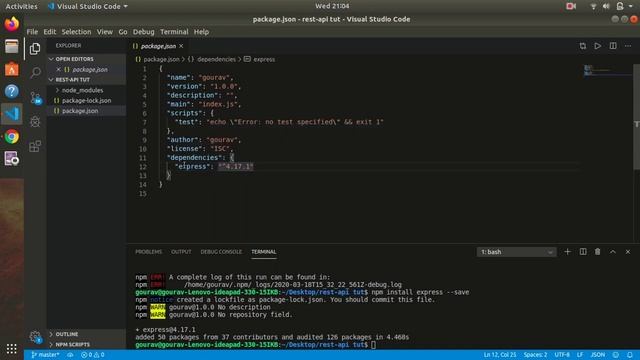Click the Ln 12, Col 25 indicator
Screen dimensions: 640x360
click(x=500, y=355)
